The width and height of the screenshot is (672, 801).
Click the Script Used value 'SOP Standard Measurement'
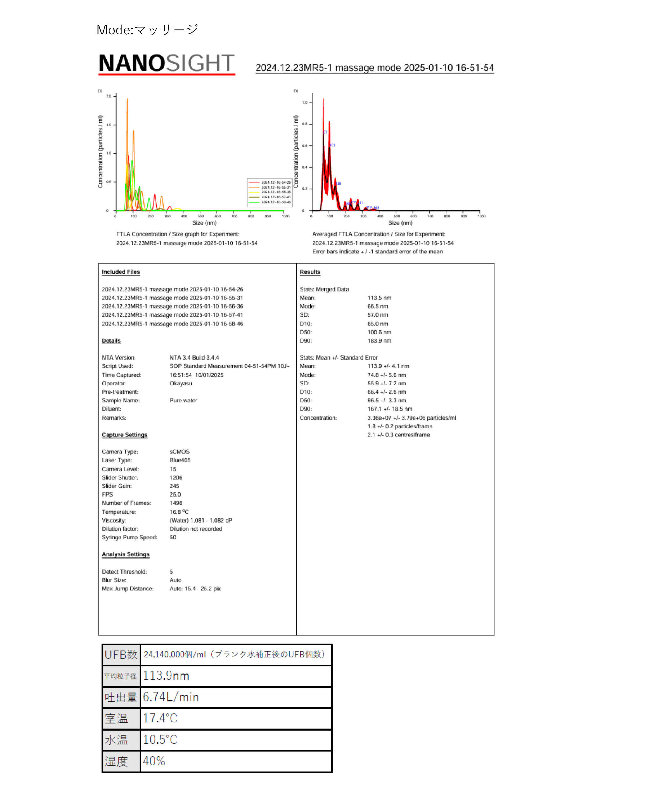click(x=230, y=366)
